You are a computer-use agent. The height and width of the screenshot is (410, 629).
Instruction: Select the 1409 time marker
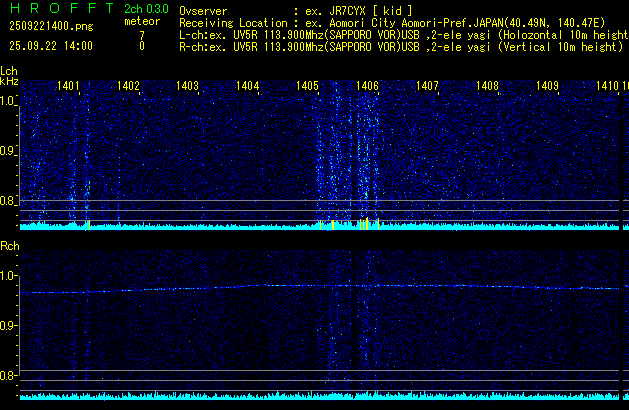[547, 86]
